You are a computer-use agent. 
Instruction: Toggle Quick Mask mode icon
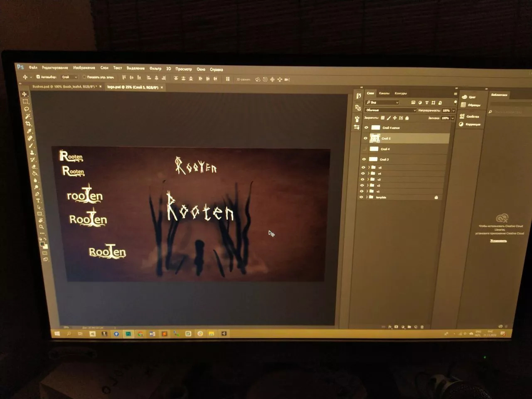pyautogui.click(x=44, y=253)
